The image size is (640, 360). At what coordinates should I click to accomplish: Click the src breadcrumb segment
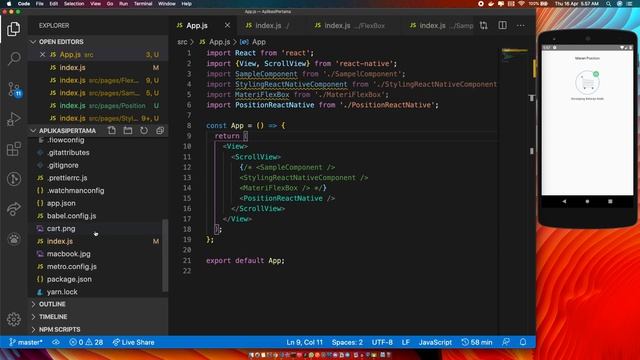click(182, 42)
